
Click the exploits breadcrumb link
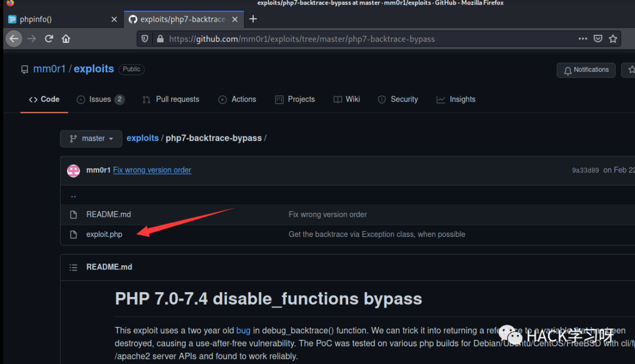click(142, 138)
